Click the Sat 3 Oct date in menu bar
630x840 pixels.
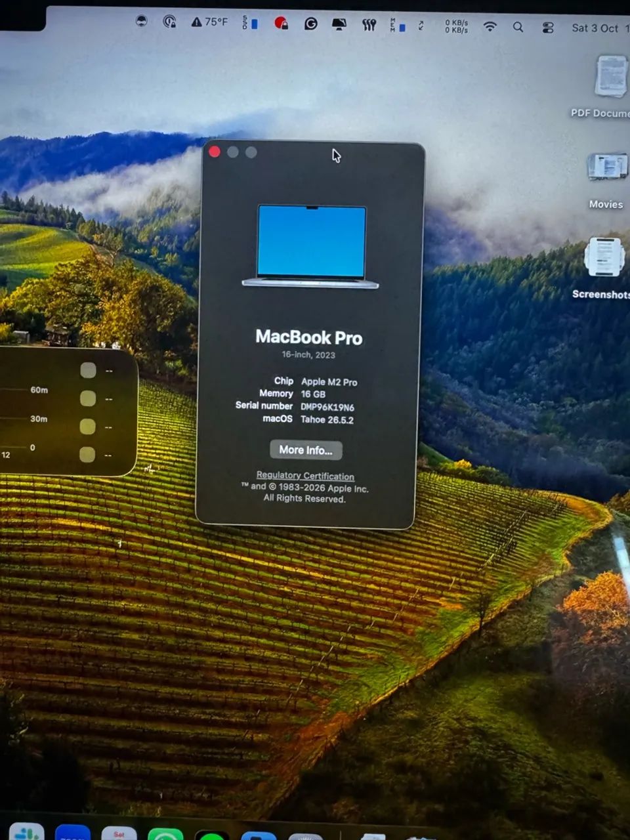pyautogui.click(x=595, y=28)
